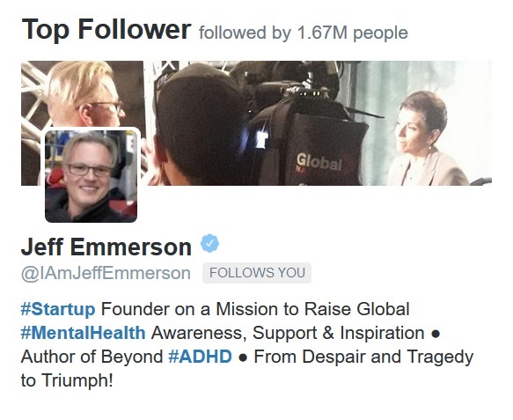This screenshot has width=513, height=420.
Task: Open the #MentalHealth hashtag
Action: 83,333
